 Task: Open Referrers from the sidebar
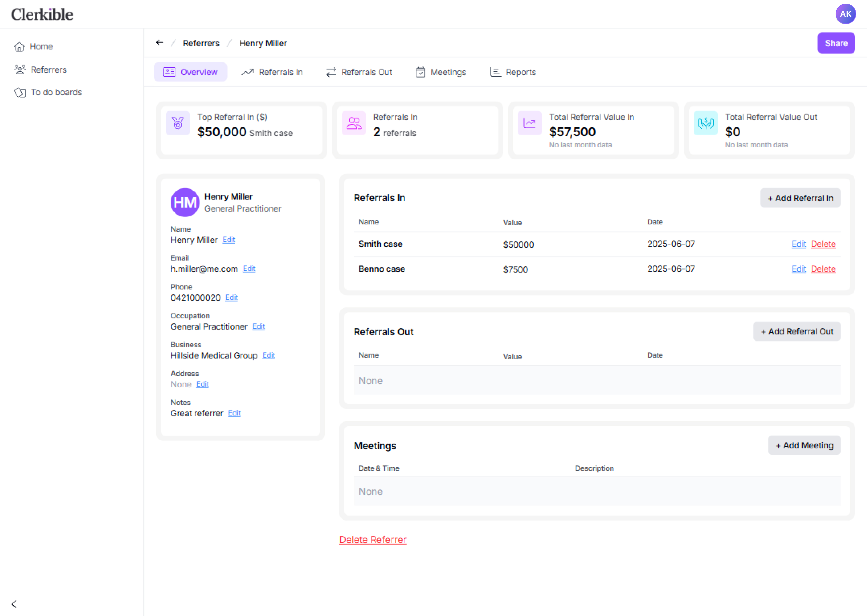coord(48,70)
